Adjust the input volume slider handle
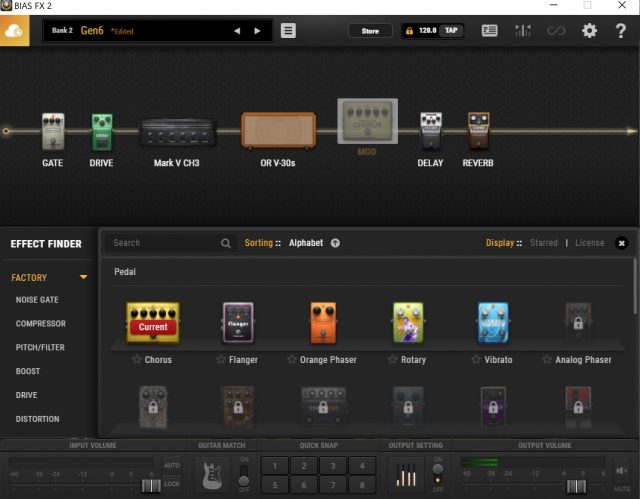 pos(151,486)
